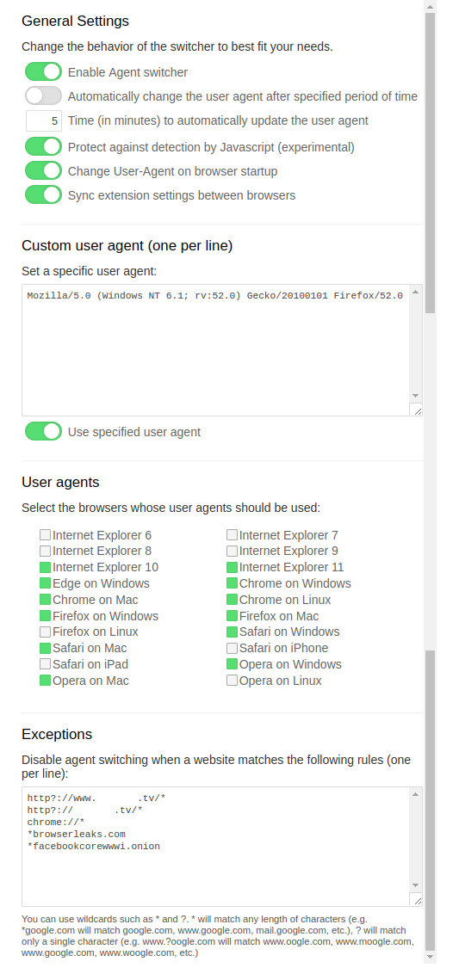Turn off Protect against detection by Javascript
459x980 pixels.
(43, 147)
